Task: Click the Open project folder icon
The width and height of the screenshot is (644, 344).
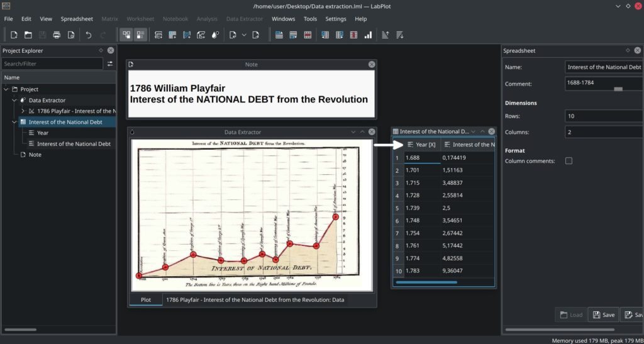Action: 29,35
